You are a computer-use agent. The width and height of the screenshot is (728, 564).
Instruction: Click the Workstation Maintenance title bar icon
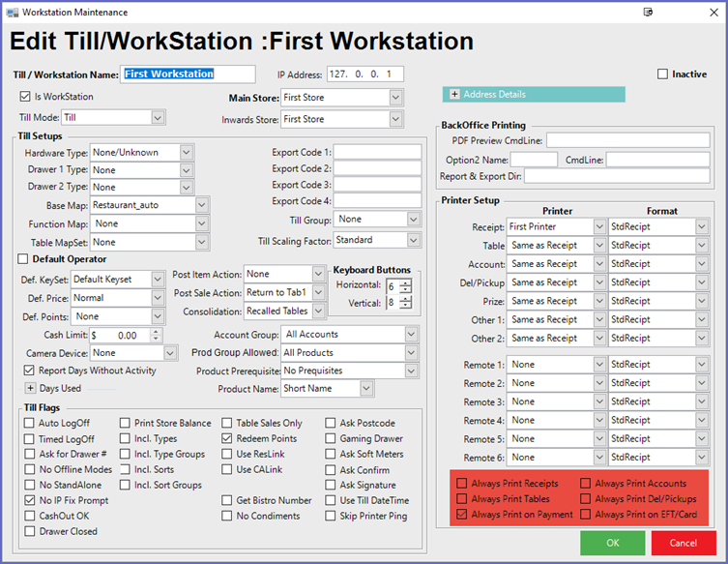click(11, 12)
